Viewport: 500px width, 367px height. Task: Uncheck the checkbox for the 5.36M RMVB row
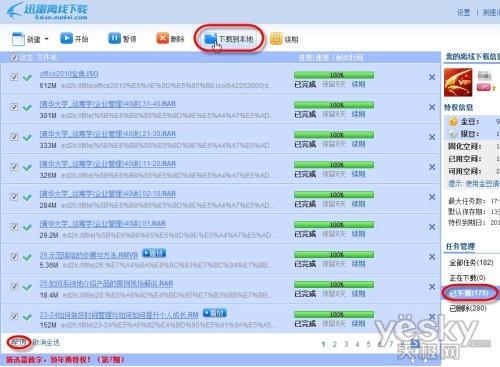pos(14,257)
